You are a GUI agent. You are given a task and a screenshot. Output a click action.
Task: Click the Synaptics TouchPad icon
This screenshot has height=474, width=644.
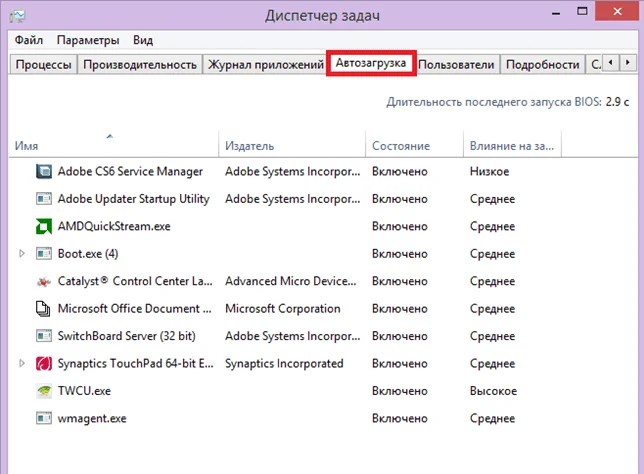[x=43, y=363]
